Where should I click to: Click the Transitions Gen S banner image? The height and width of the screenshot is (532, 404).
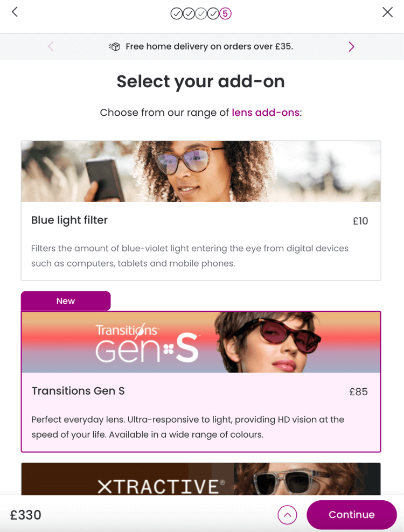(200, 342)
